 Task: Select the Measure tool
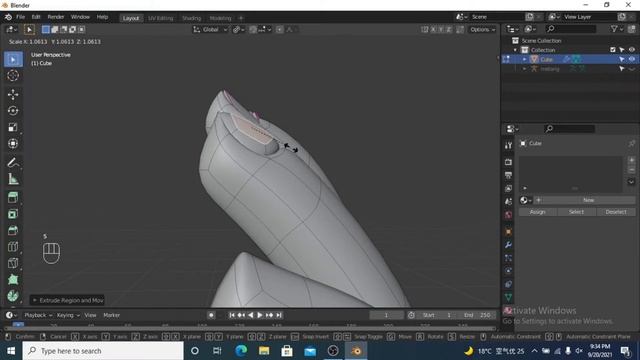pyautogui.click(x=13, y=179)
